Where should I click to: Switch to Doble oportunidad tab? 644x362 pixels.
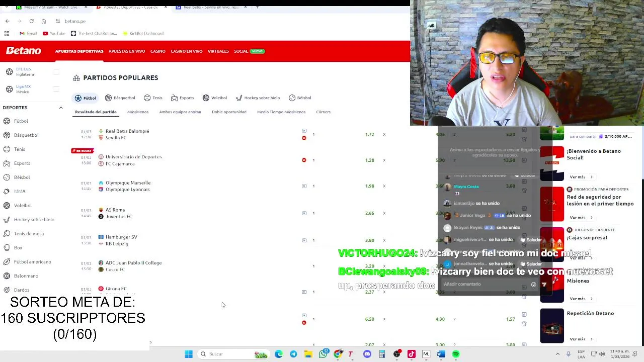(x=229, y=112)
